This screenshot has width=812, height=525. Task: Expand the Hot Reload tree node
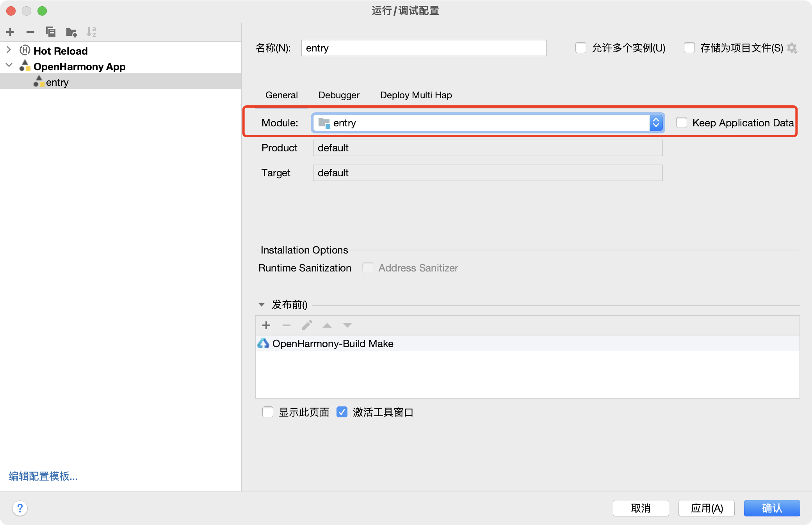(9, 50)
